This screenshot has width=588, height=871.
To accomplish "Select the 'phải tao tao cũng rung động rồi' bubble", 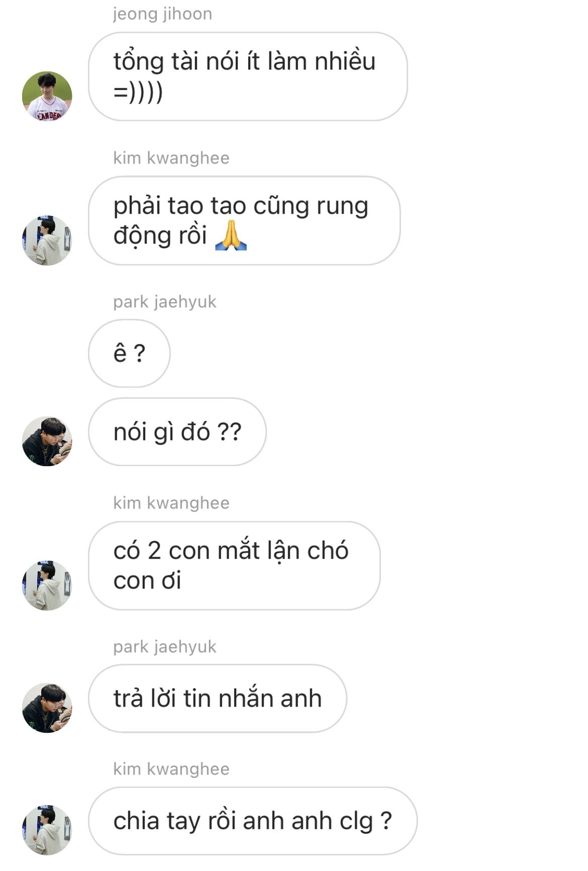I will [x=244, y=220].
